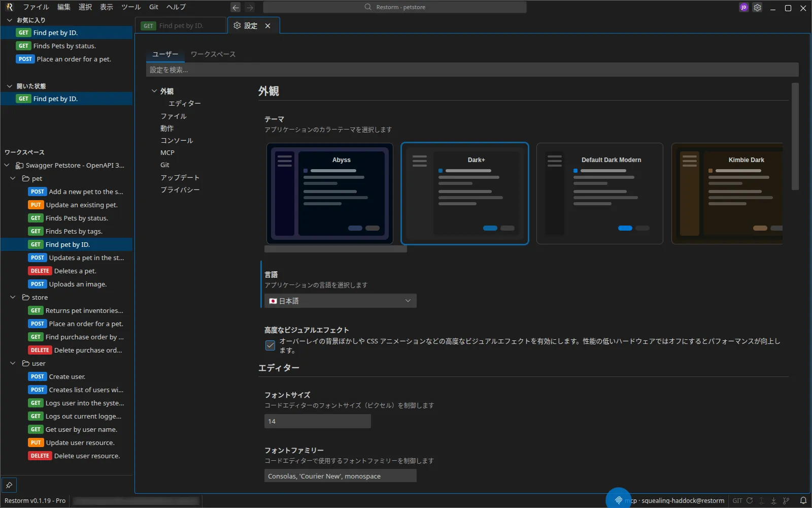Viewport: 812px width, 508px height.
Task: Open the 表示 menu
Action: (107, 7)
